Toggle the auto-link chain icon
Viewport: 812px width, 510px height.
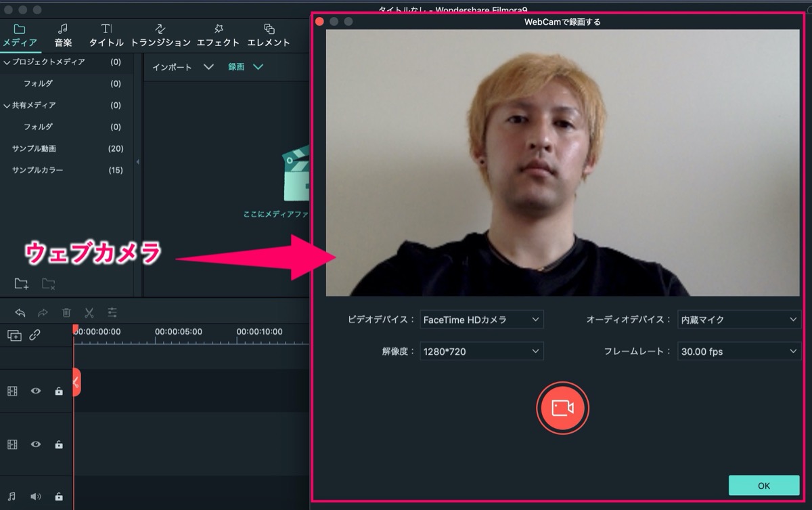(35, 335)
